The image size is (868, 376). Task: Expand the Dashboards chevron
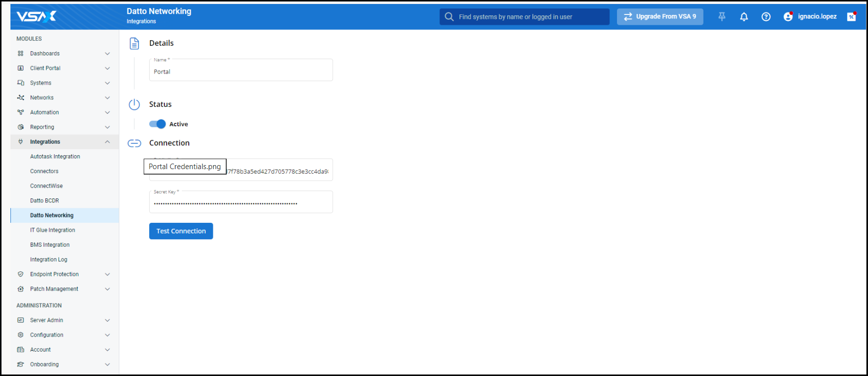(107, 53)
